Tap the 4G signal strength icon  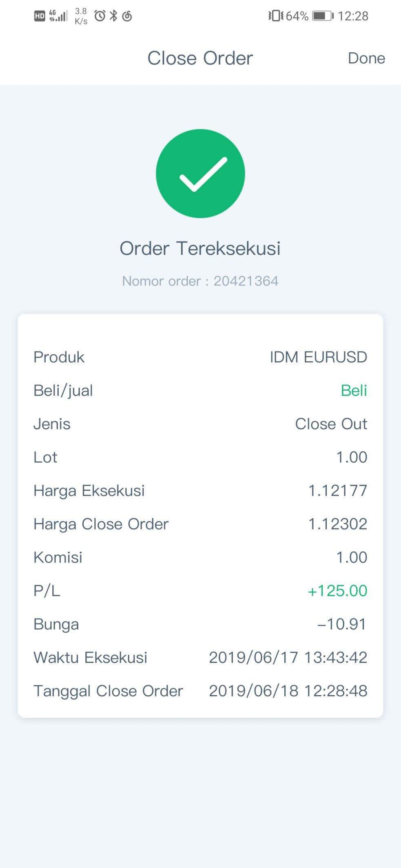tap(58, 16)
